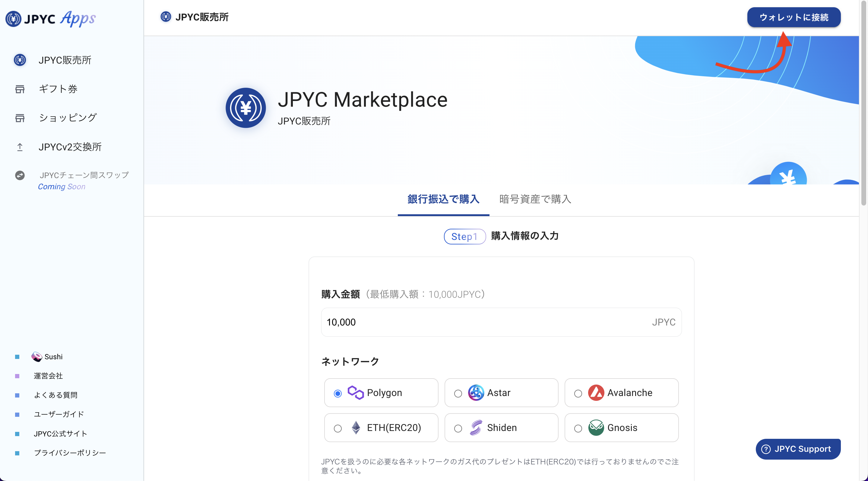Image resolution: width=868 pixels, height=481 pixels.
Task: Open the JPYC公式サイト link
Action: click(x=61, y=434)
